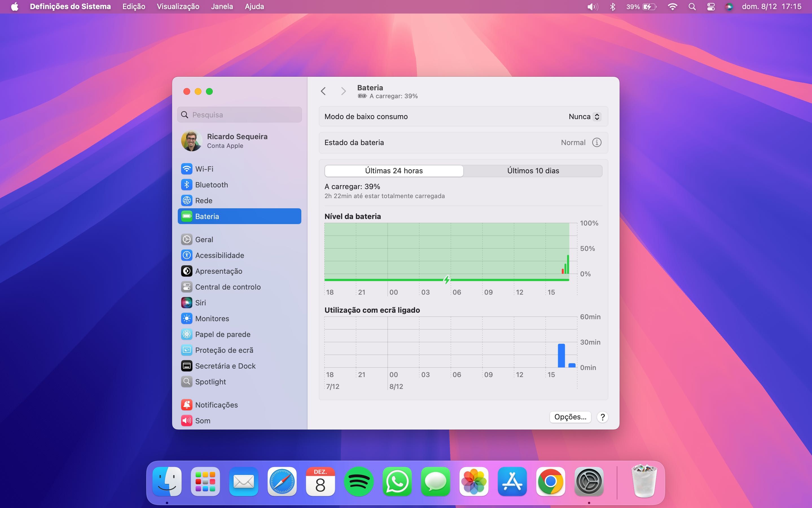
Task: Click System Settings icon in Dock
Action: (x=589, y=481)
